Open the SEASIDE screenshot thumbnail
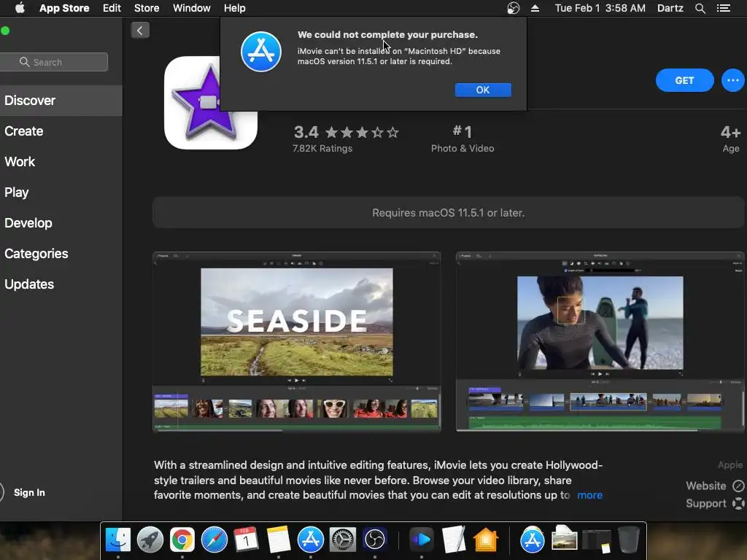 297,342
